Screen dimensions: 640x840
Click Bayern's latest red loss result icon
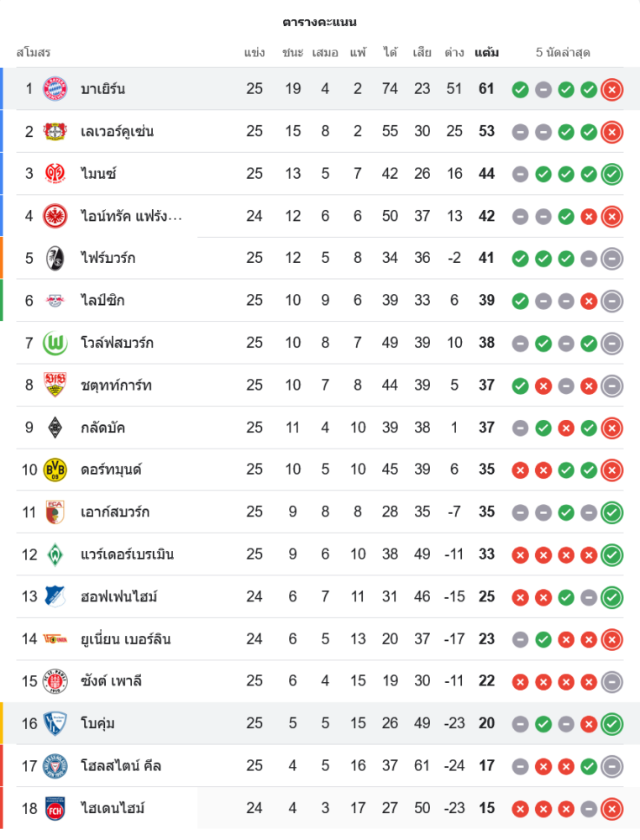[x=612, y=89]
